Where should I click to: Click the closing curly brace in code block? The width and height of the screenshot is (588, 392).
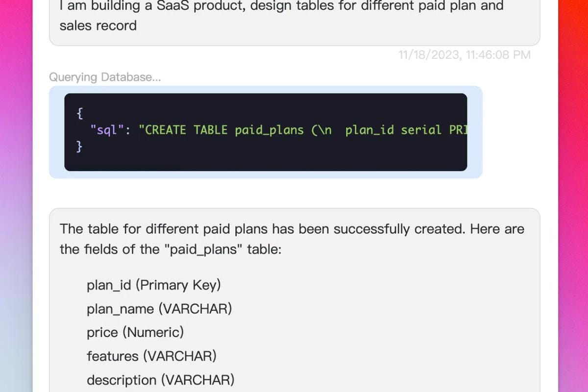(78, 147)
